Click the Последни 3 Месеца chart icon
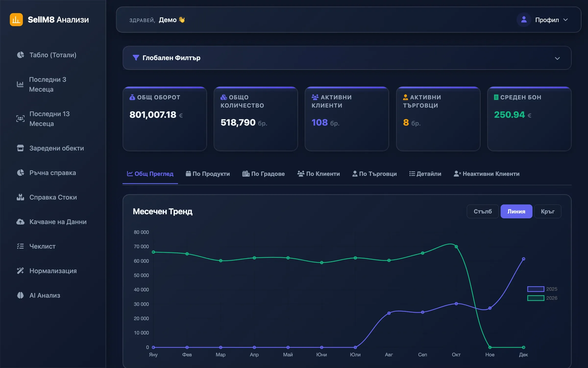The height and width of the screenshot is (368, 588). tap(20, 84)
